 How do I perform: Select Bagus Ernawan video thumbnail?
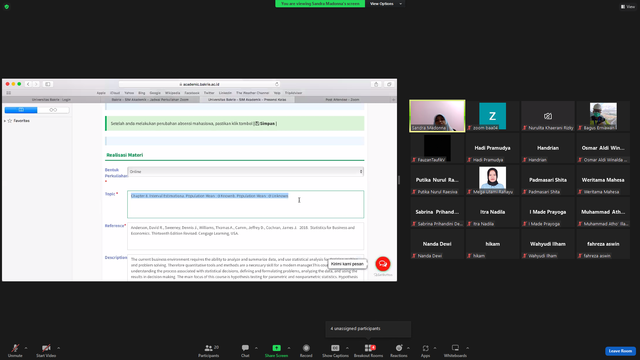coord(603,116)
